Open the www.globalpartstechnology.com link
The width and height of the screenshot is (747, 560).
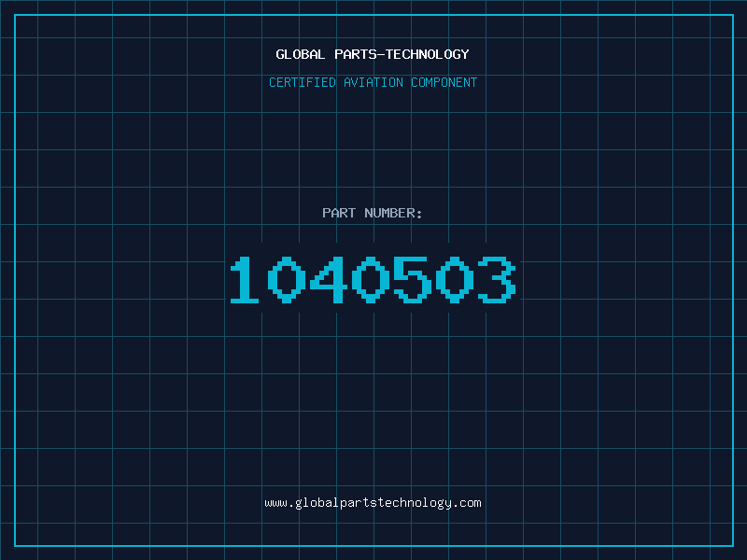point(373,503)
